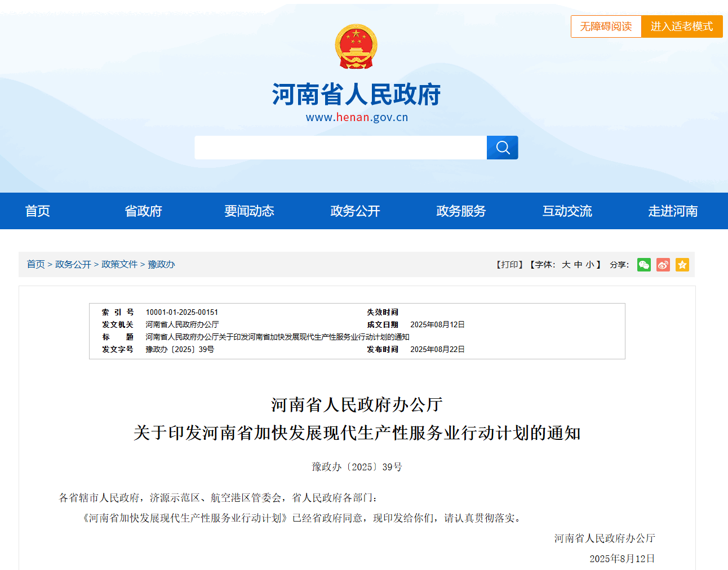Click 政策文件 in the breadcrumb
This screenshot has width=728, height=570.
119,265
